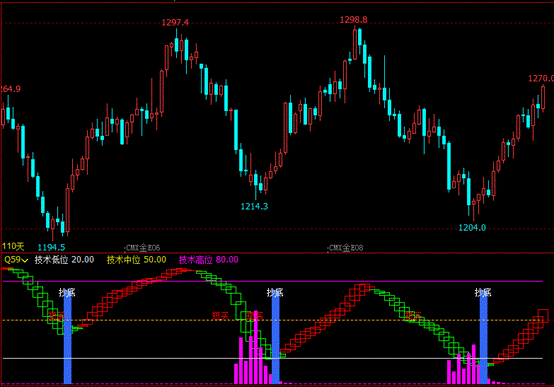This screenshot has height=387, width=554.
Task: Click the cyan 1214.3 low price label
Action: 254,206
